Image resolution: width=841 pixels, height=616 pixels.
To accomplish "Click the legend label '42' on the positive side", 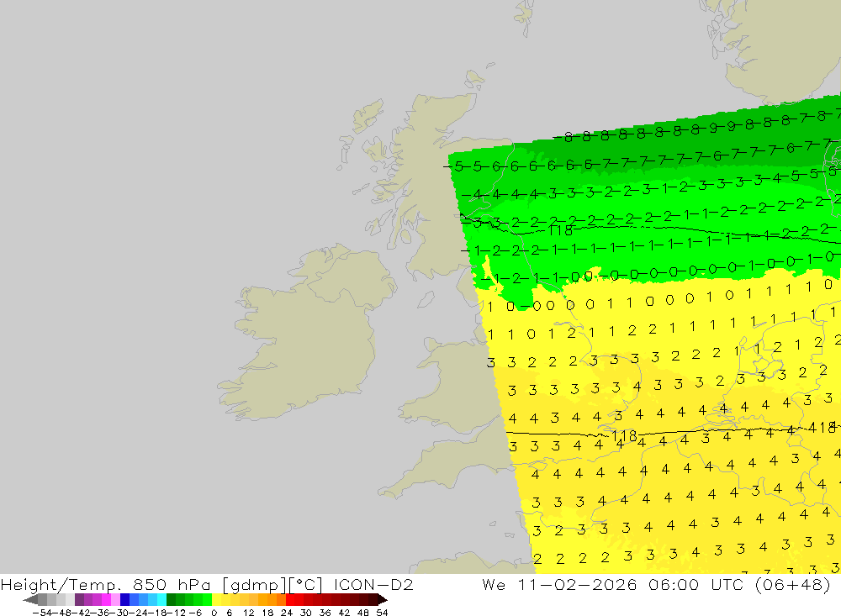I will point(344,613).
